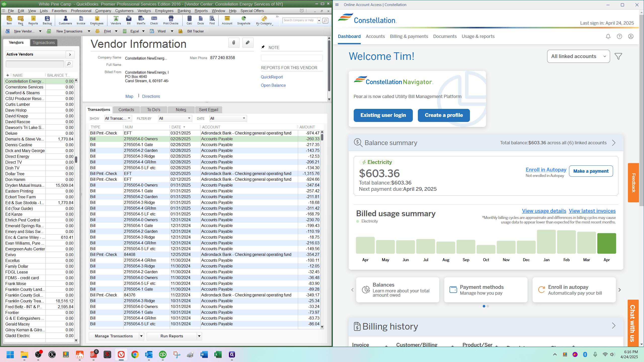This screenshot has width=644, height=362.
Task: Open the Banking menu
Action: [184, 11]
